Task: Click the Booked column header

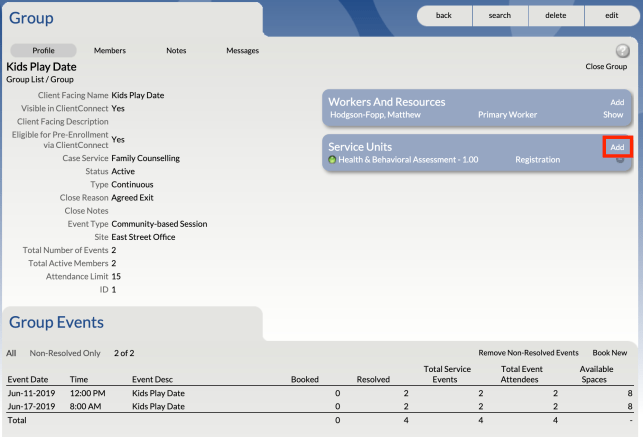Action: tap(305, 379)
